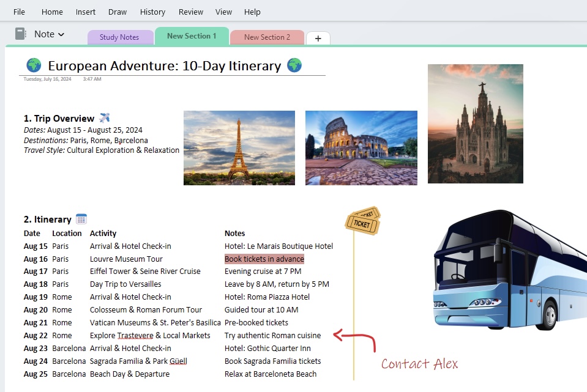Switch to the Study Notes section

click(120, 37)
